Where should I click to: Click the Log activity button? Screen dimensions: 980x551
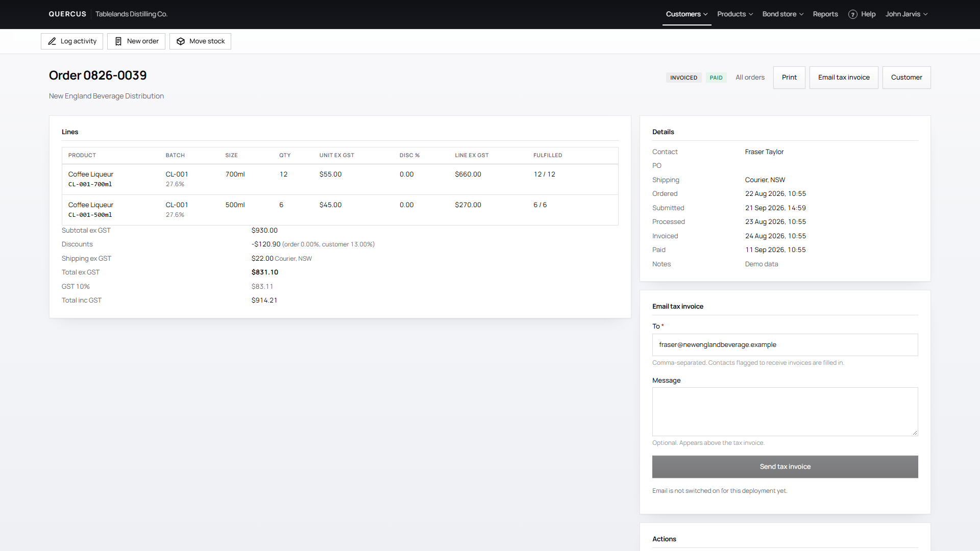(x=72, y=41)
